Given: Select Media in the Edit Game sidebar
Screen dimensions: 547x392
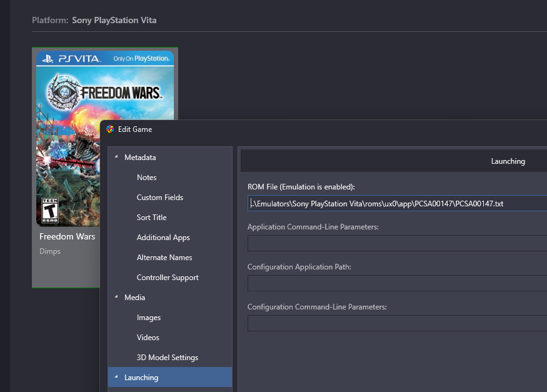Looking at the screenshot, I should click(x=134, y=298).
